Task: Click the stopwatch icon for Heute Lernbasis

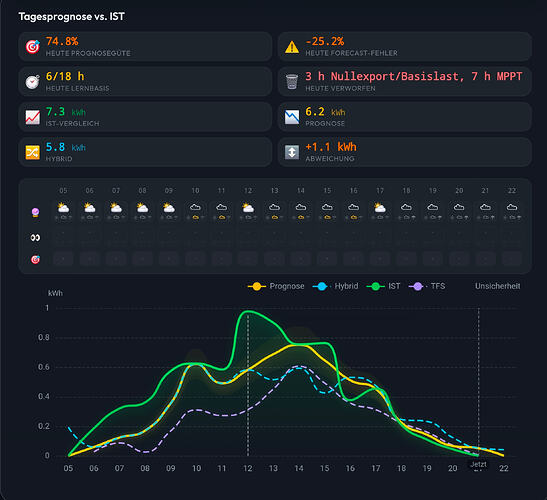Action: 33,82
